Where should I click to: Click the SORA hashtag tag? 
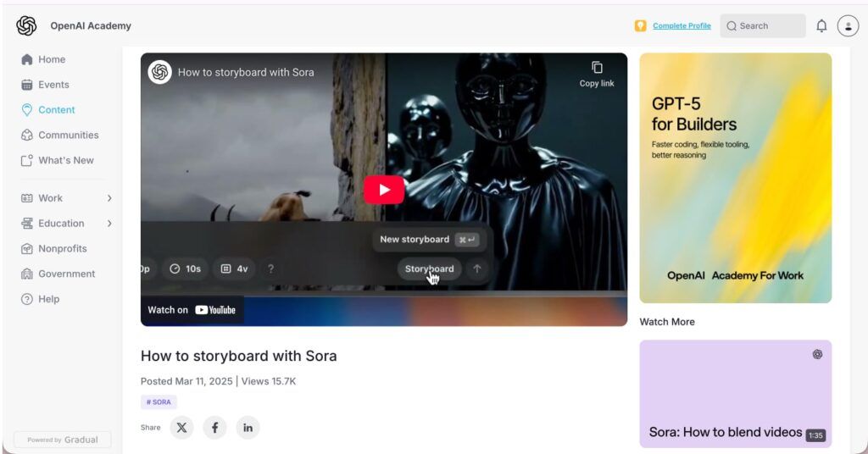pyautogui.click(x=159, y=402)
